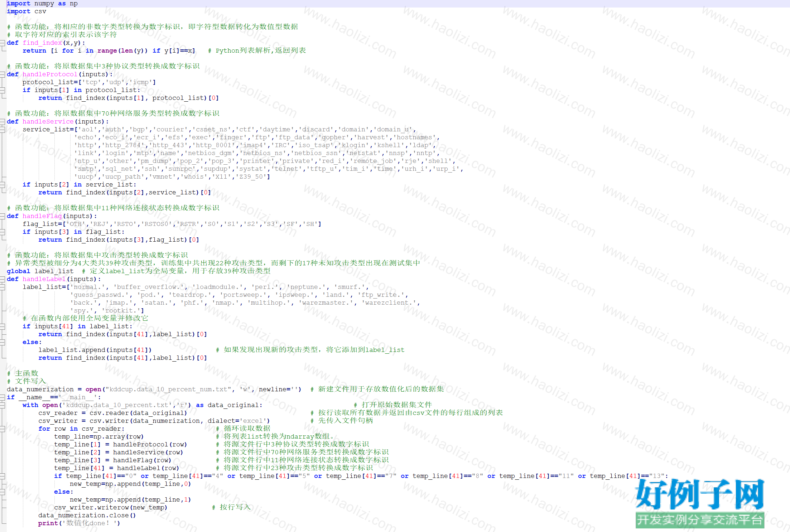Image resolution: width=790 pixels, height=532 pixels.
Task: Collapse the fold beside the service_list assignment
Action: coord(3,130)
